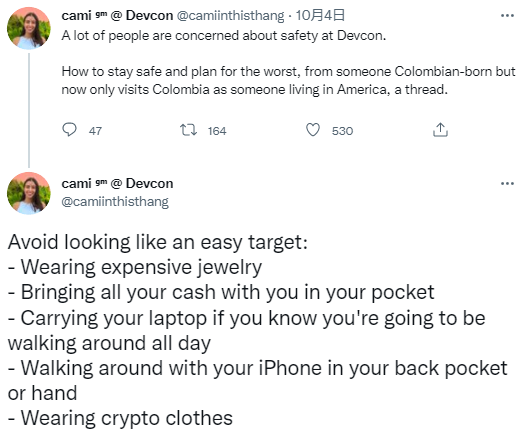Click the 10月4日 date timestamp
The height and width of the screenshot is (430, 530).
(320, 16)
